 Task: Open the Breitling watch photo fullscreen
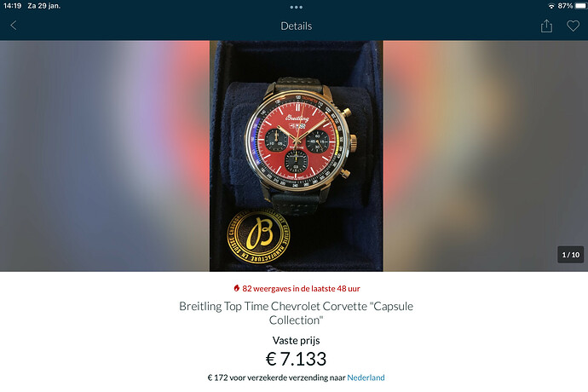(x=296, y=156)
